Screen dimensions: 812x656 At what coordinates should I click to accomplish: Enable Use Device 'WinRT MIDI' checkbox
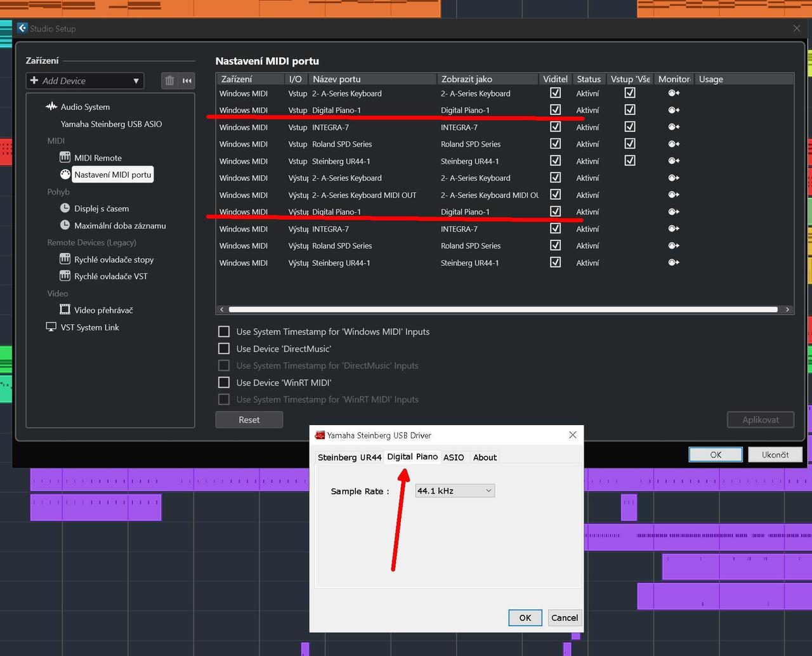tap(224, 383)
